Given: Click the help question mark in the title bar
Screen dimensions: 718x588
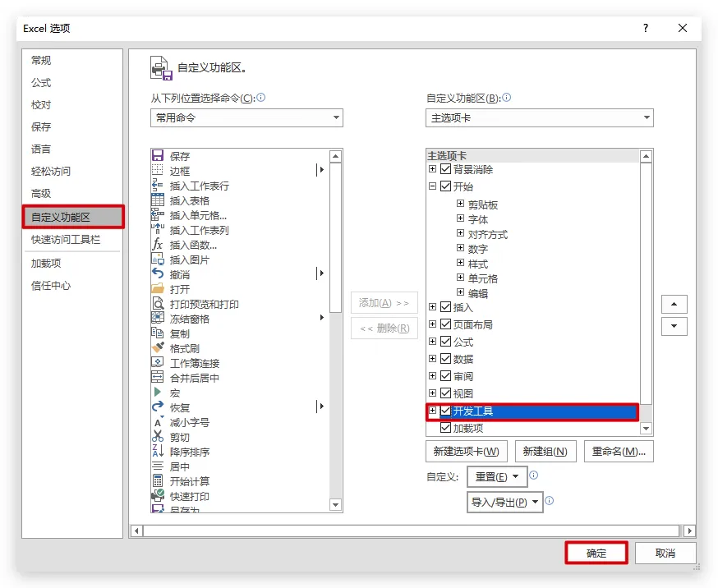Looking at the screenshot, I should (646, 28).
